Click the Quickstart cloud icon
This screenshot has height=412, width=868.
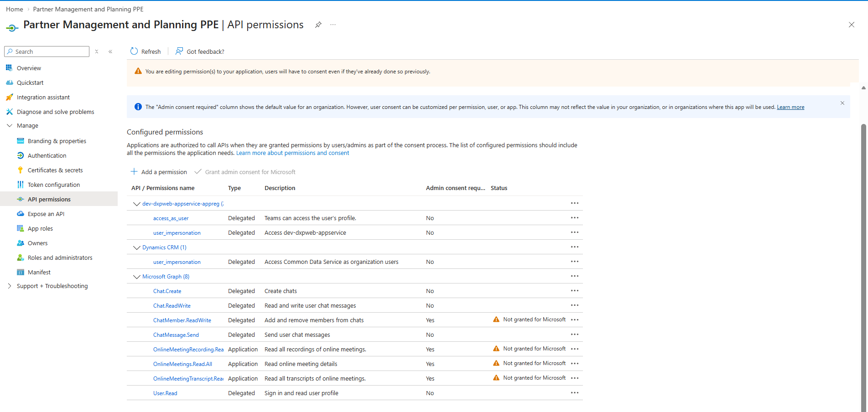(x=9, y=82)
